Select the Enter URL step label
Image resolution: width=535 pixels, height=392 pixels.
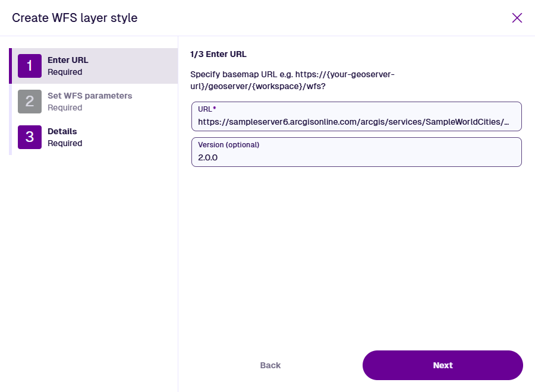pyautogui.click(x=68, y=60)
